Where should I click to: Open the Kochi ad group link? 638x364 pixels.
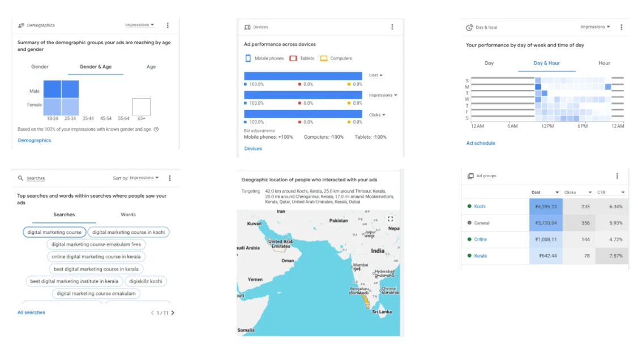(x=479, y=207)
